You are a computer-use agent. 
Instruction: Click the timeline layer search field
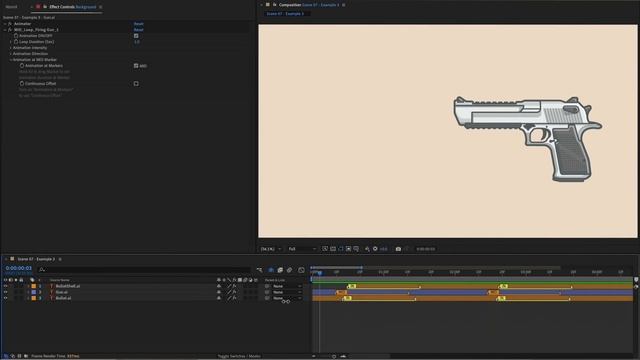click(144, 270)
